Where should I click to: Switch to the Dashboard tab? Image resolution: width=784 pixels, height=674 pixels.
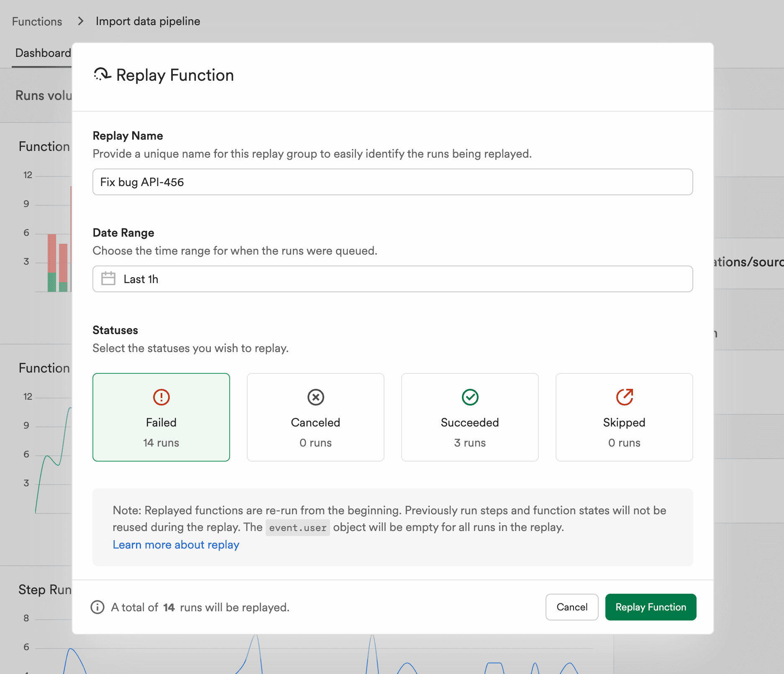[43, 52]
